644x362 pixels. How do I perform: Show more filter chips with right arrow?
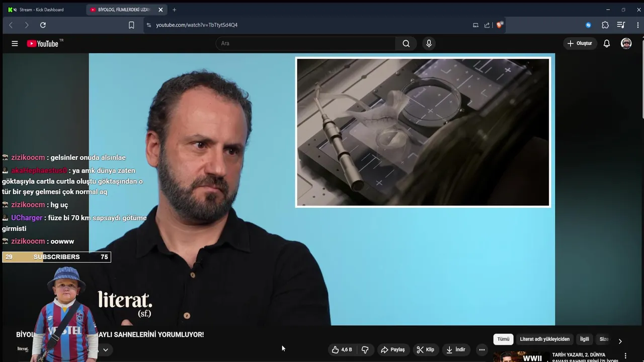pos(620,341)
